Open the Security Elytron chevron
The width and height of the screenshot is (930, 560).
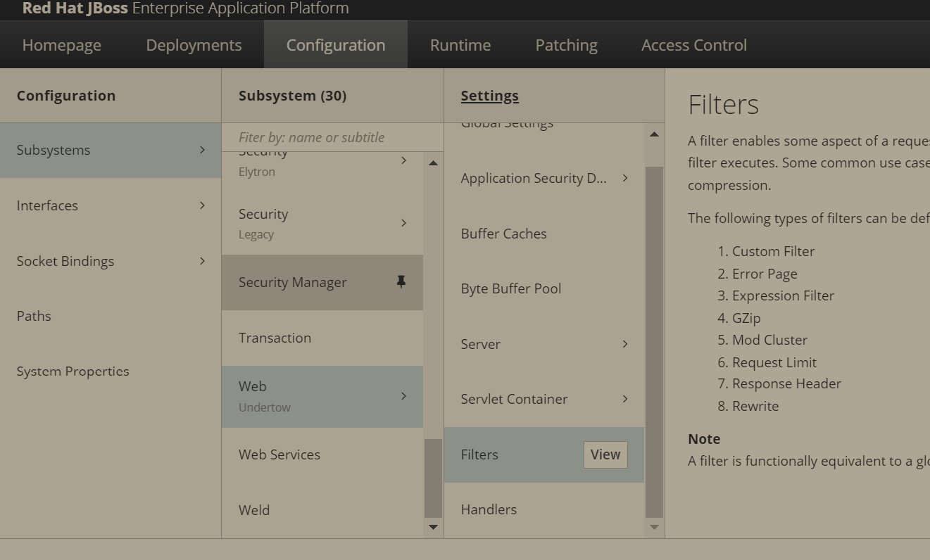coord(403,161)
